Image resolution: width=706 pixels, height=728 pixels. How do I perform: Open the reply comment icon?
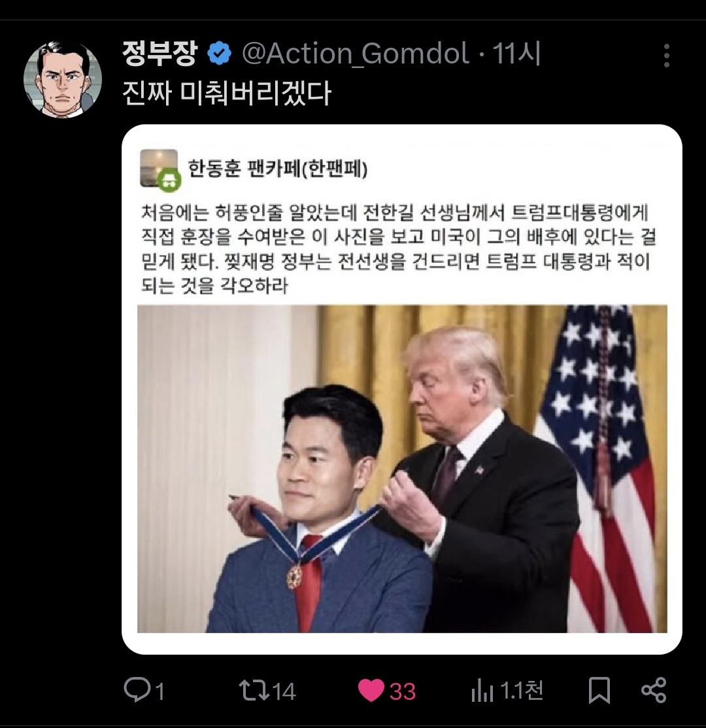point(137,690)
